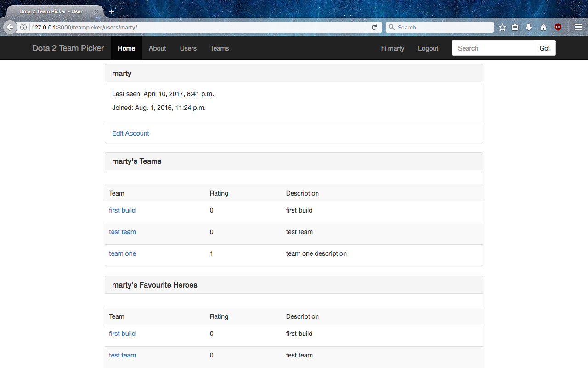Click the "marty's Teams" heading
This screenshot has height=368, width=588.
coord(137,161)
